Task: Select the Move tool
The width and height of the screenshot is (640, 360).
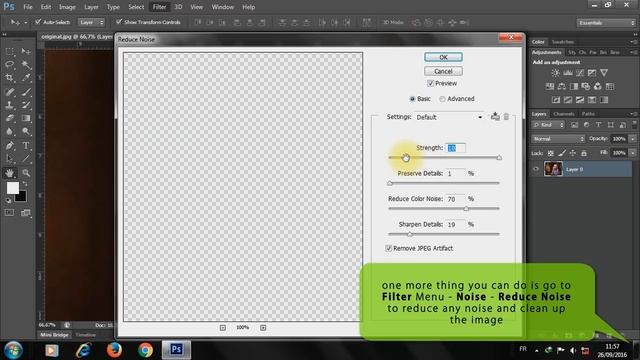Action: click(26, 51)
